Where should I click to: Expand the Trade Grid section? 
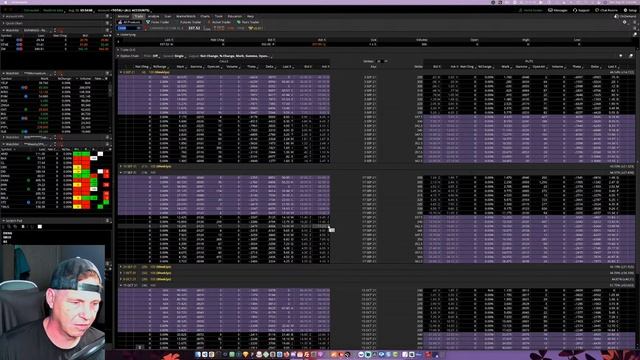[x=118, y=49]
